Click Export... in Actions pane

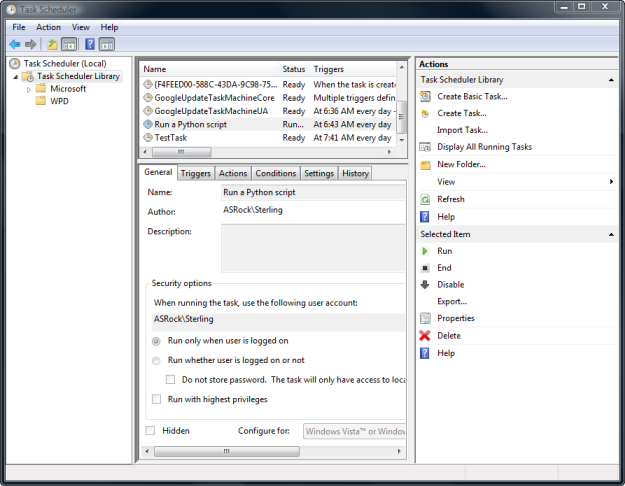point(452,301)
